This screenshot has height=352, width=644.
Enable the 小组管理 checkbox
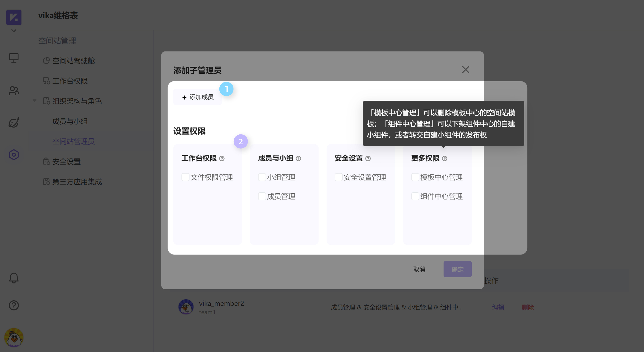point(262,177)
